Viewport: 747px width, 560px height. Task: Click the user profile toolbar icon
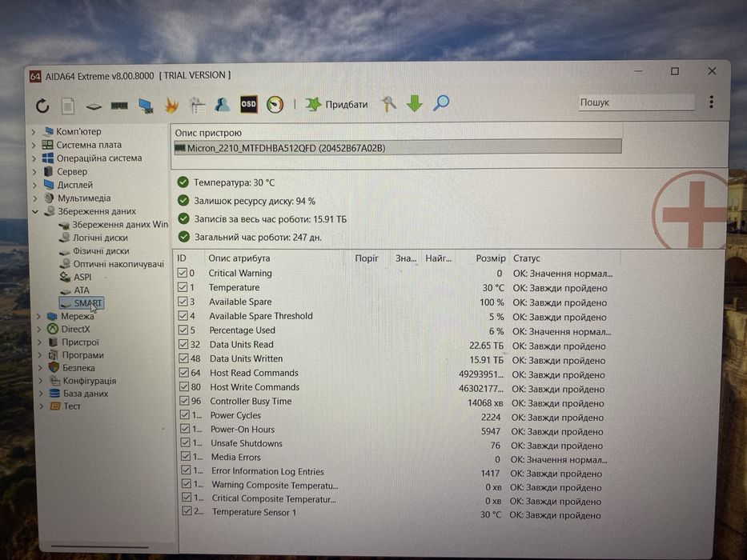[222, 104]
